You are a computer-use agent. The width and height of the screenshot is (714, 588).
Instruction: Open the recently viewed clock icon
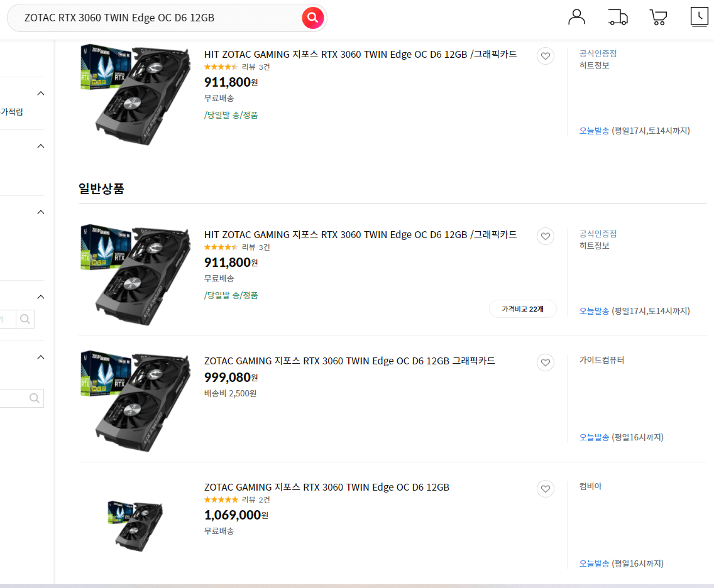700,18
